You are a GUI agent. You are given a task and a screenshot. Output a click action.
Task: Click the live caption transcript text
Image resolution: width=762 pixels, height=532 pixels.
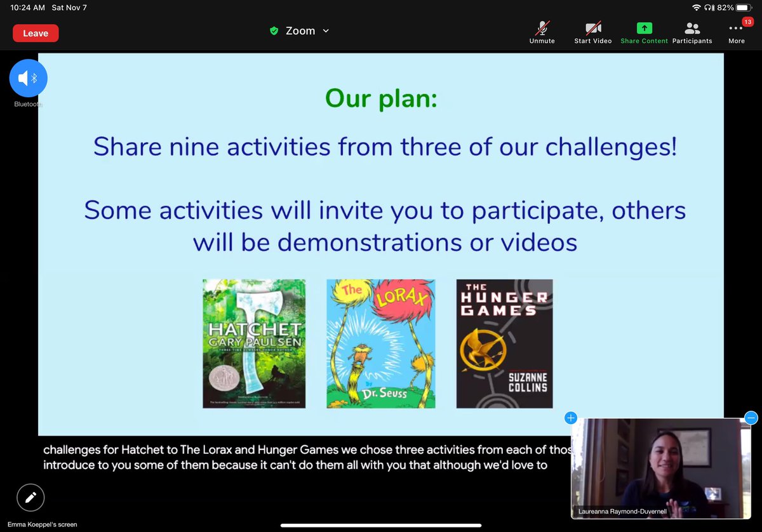pos(307,457)
